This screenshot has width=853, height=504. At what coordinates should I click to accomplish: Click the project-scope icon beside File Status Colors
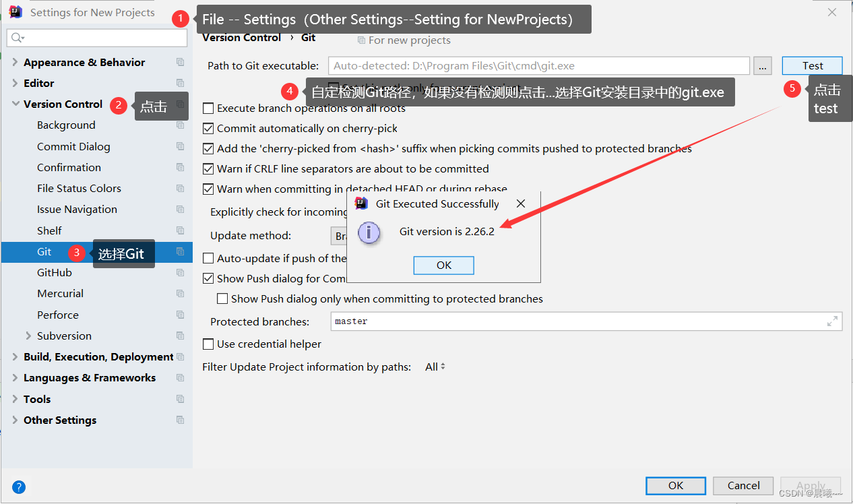pos(180,189)
